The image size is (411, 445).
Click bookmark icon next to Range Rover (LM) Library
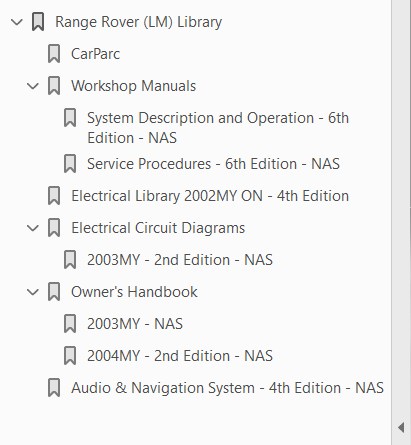[x=38, y=22]
